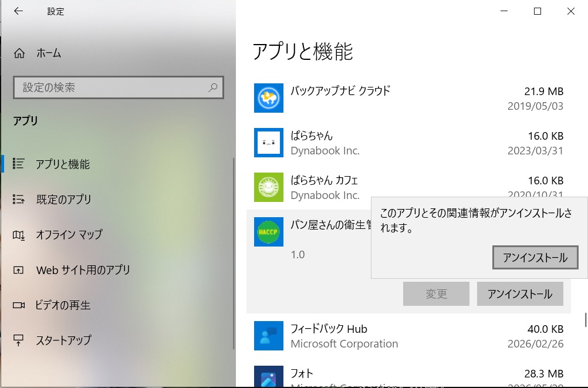Click the greyed 変更 button
Viewport: 588px width, 388px height.
[436, 294]
